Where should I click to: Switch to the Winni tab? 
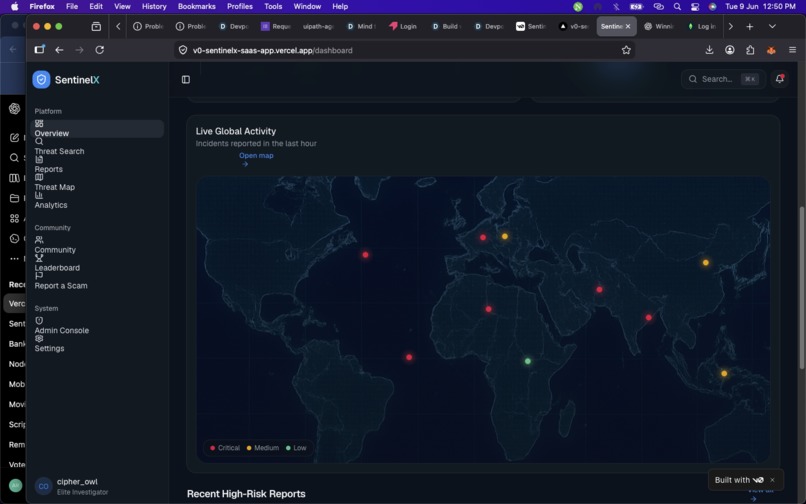click(x=660, y=26)
